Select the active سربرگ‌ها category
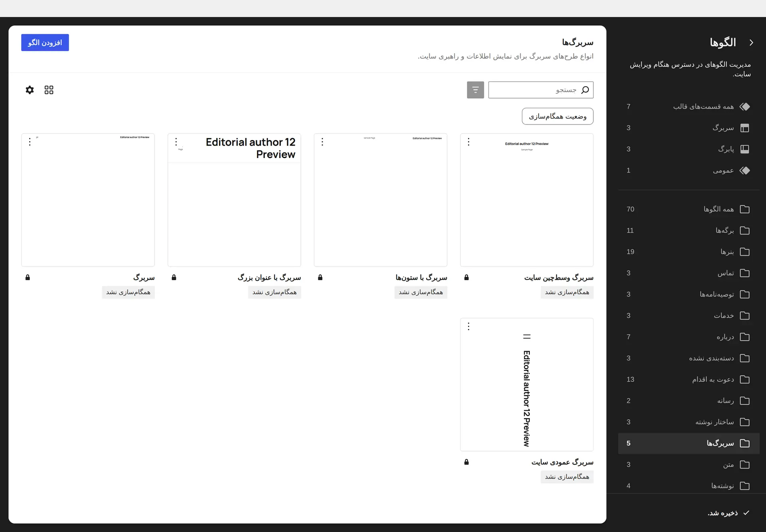This screenshot has width=766, height=532. coord(689,443)
